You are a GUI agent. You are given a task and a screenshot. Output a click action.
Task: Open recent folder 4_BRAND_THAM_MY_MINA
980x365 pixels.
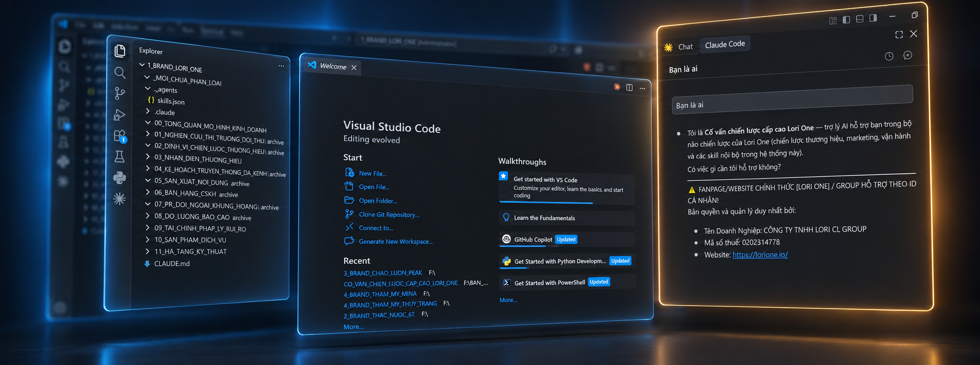pos(380,294)
